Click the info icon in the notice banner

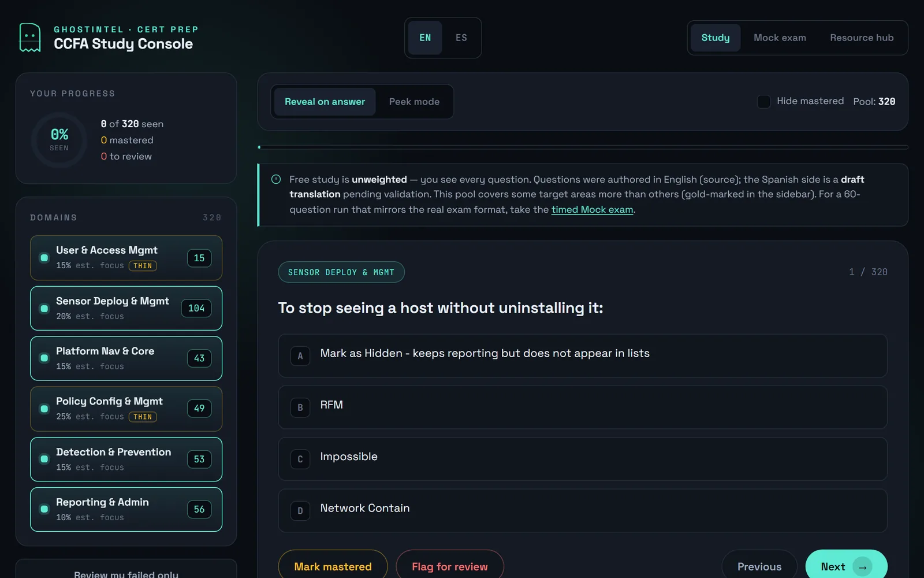point(276,179)
